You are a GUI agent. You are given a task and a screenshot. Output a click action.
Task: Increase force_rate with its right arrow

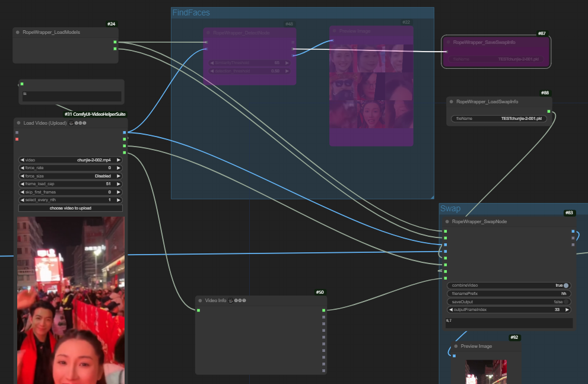tap(119, 167)
